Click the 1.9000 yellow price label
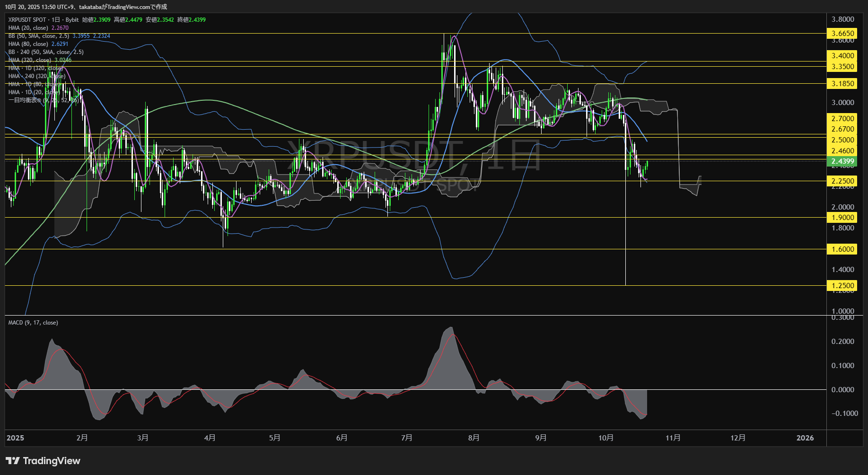868x475 pixels. tap(842, 217)
